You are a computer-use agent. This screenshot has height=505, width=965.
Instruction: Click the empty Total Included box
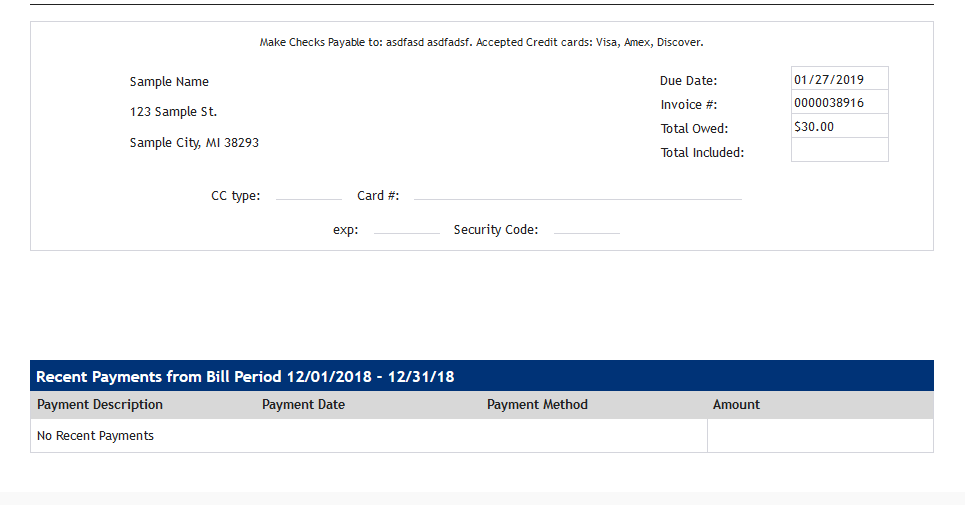(839, 150)
